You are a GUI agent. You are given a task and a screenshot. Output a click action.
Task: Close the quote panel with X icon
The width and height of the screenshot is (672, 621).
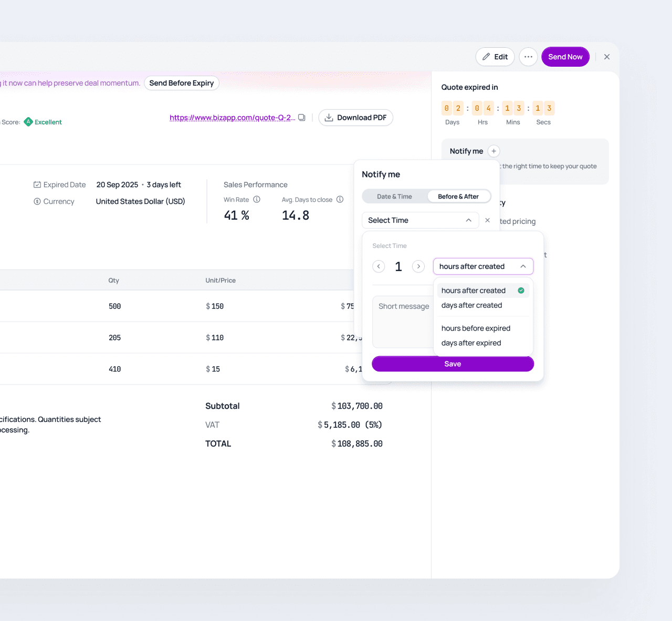(x=607, y=57)
